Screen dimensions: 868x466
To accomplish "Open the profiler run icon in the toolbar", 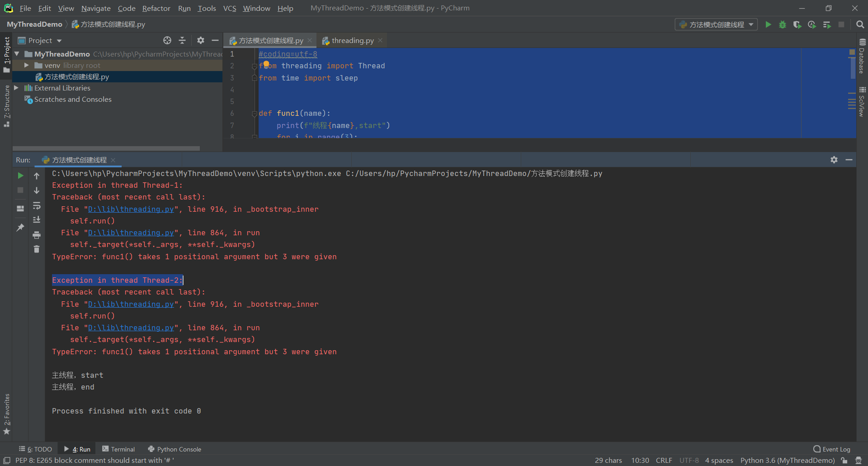I will [x=812, y=24].
